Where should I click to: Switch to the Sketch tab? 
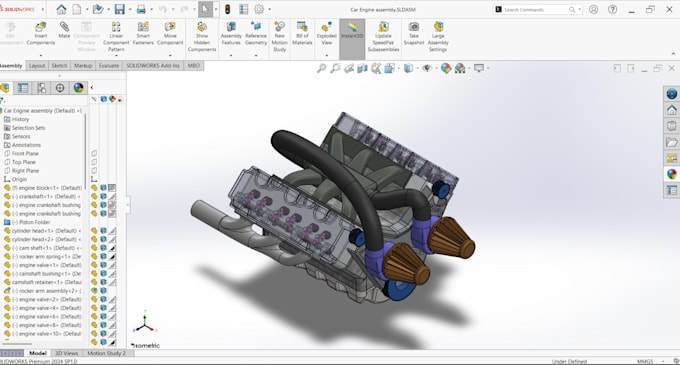(x=59, y=65)
